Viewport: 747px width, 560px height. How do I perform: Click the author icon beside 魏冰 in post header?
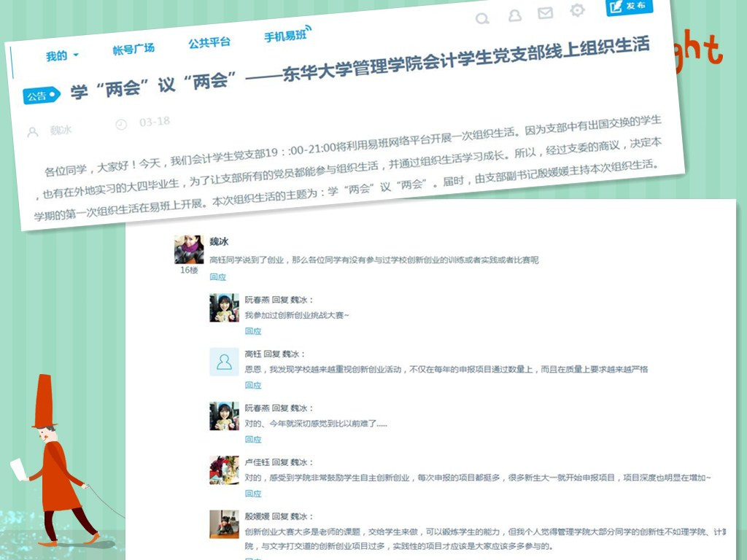pos(32,133)
